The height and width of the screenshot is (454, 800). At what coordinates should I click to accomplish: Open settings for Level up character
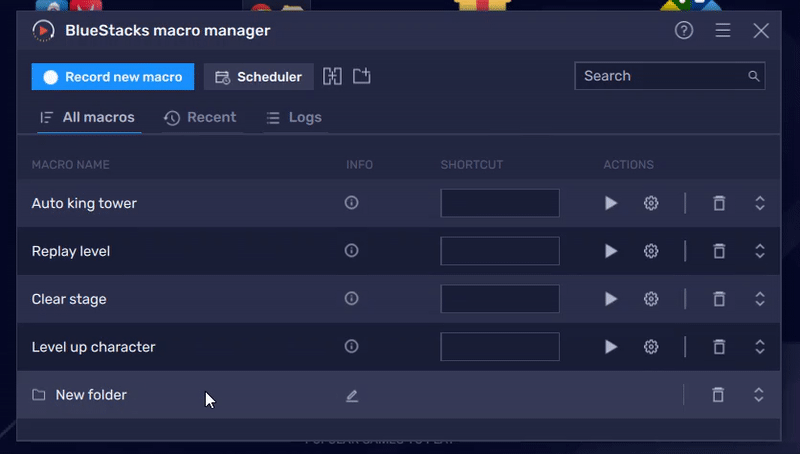click(651, 347)
